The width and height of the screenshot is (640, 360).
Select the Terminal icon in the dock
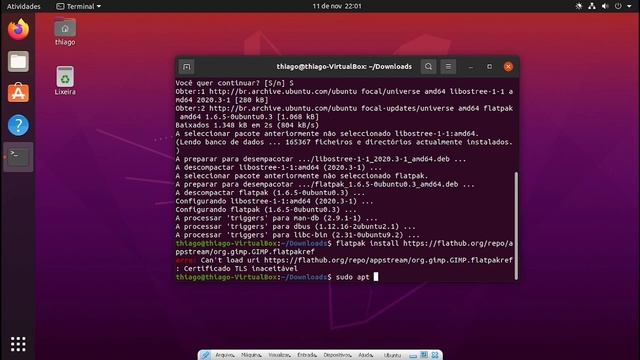(x=18, y=157)
